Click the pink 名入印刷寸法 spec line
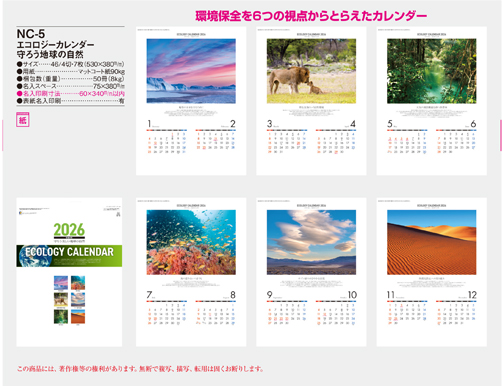 [x=71, y=94]
